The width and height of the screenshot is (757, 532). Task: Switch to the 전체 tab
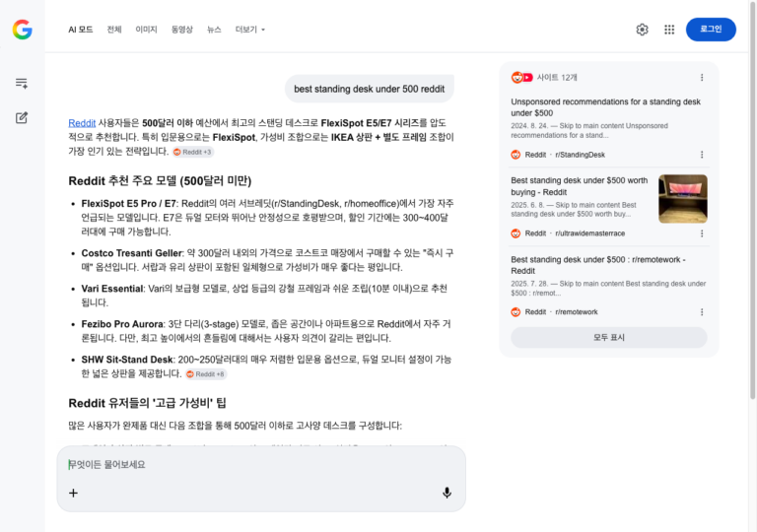pos(114,30)
